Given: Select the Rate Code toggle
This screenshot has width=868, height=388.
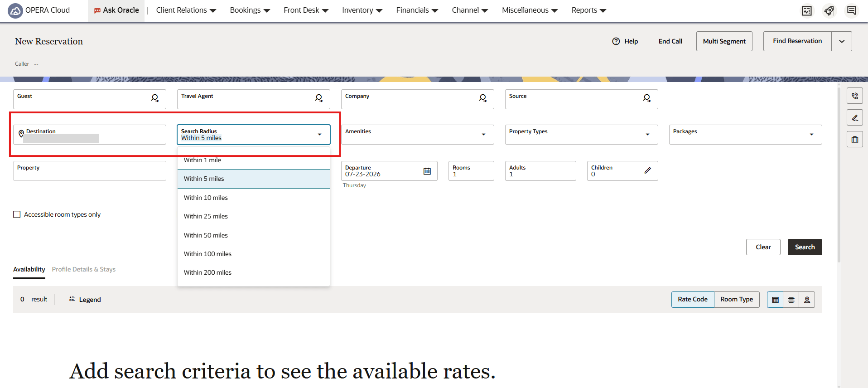Looking at the screenshot, I should tap(693, 299).
